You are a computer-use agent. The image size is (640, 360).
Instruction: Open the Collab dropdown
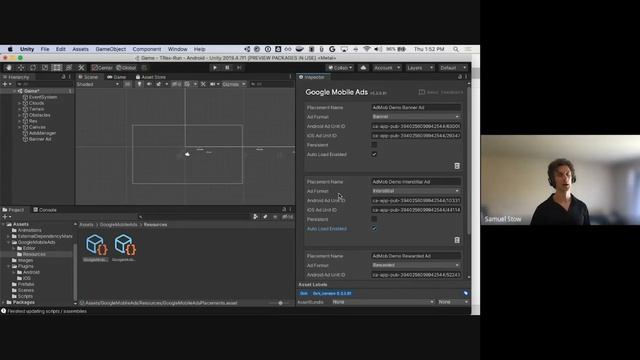coord(340,68)
